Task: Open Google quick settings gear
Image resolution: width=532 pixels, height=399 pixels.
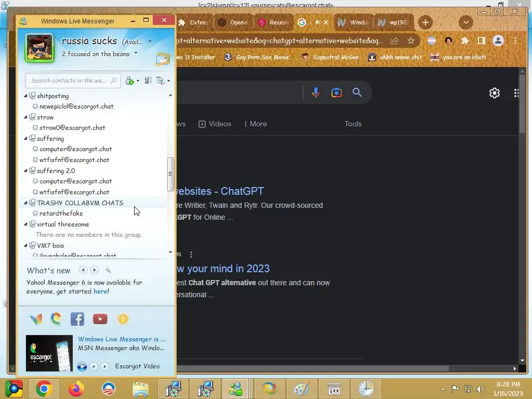Action: pyautogui.click(x=495, y=92)
